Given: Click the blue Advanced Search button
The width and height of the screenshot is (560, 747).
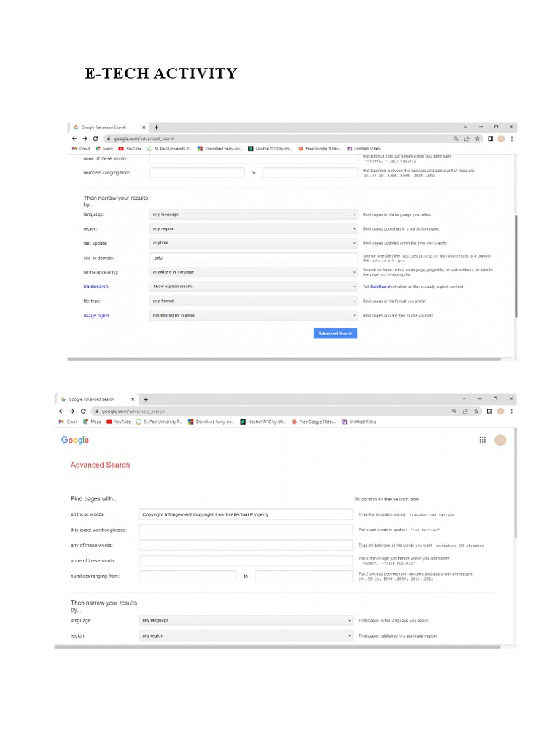Looking at the screenshot, I should 335,333.
